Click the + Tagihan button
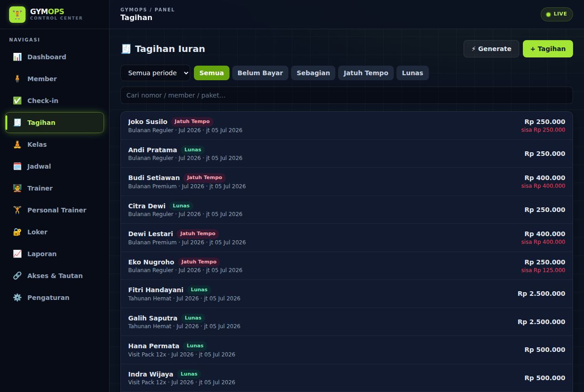 coord(548,49)
